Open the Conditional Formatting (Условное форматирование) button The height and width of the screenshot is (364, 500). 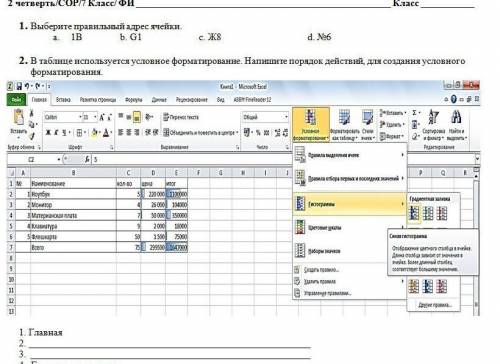pyautogui.click(x=311, y=124)
